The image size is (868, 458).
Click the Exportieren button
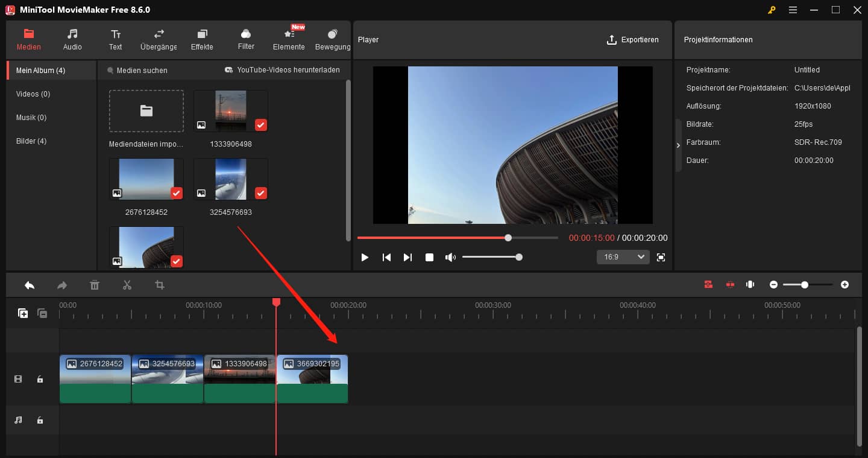pos(632,40)
